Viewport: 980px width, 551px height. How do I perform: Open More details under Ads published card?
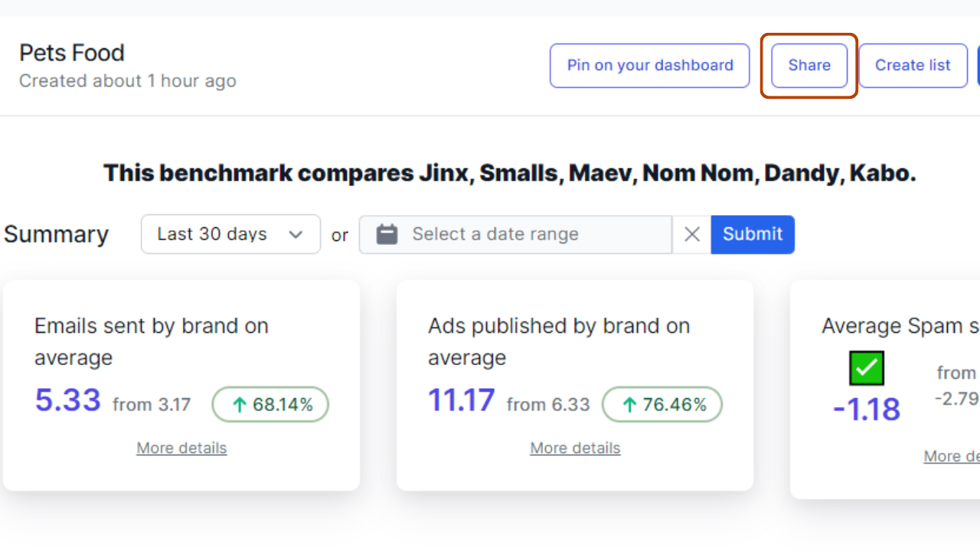pyautogui.click(x=575, y=448)
